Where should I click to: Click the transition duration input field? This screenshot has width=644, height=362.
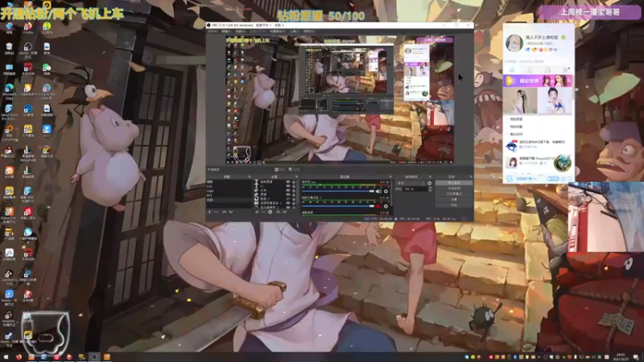point(415,189)
